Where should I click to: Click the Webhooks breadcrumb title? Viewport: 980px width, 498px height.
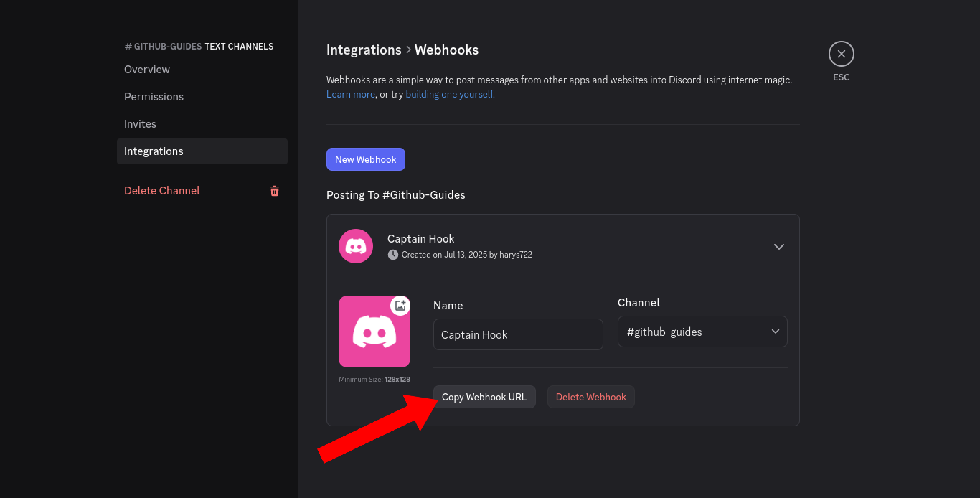[x=446, y=50]
